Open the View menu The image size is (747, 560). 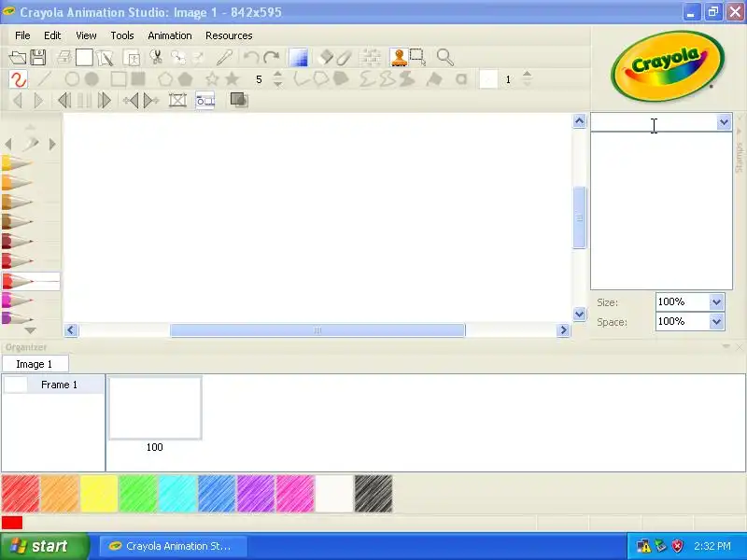click(x=86, y=35)
